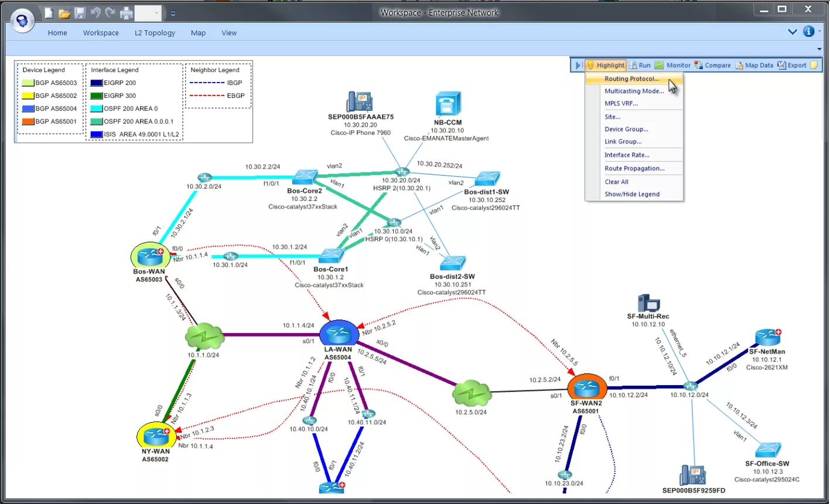Viewport: 830px width, 504px height.
Task: Click the SF-NetMan router icon
Action: pyautogui.click(x=767, y=337)
